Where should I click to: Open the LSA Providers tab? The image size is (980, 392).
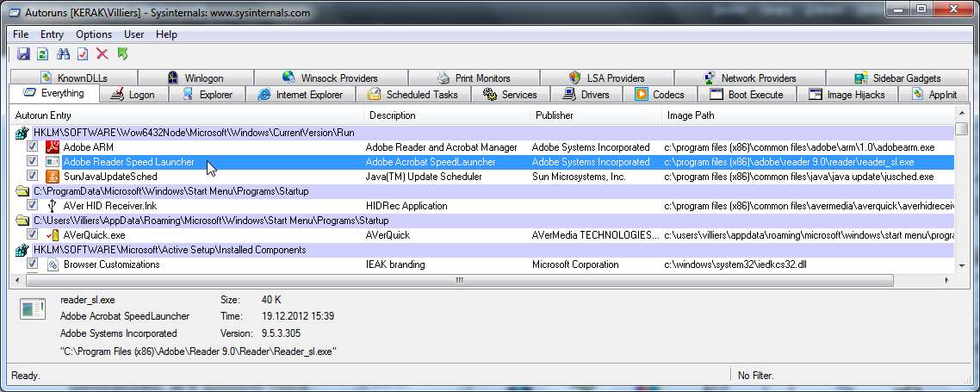click(607, 78)
